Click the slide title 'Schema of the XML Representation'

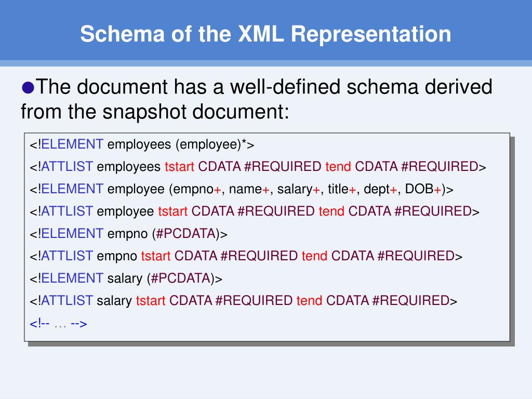pyautogui.click(x=265, y=34)
